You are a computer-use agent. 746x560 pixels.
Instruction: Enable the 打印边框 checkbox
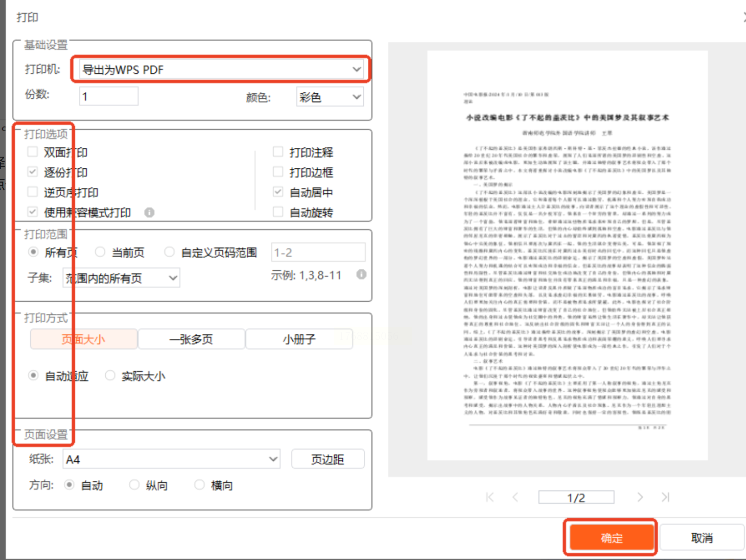coord(278,172)
